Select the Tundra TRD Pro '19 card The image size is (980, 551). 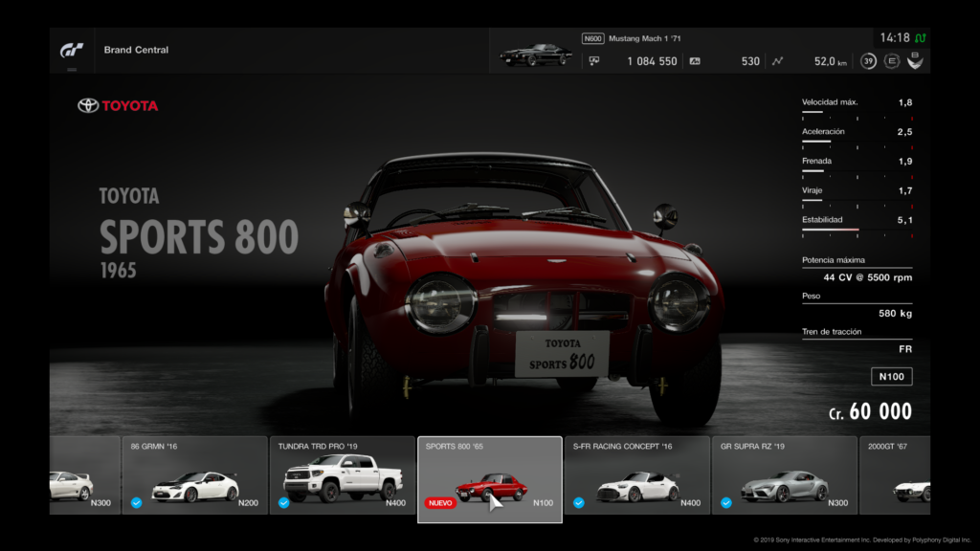click(342, 475)
